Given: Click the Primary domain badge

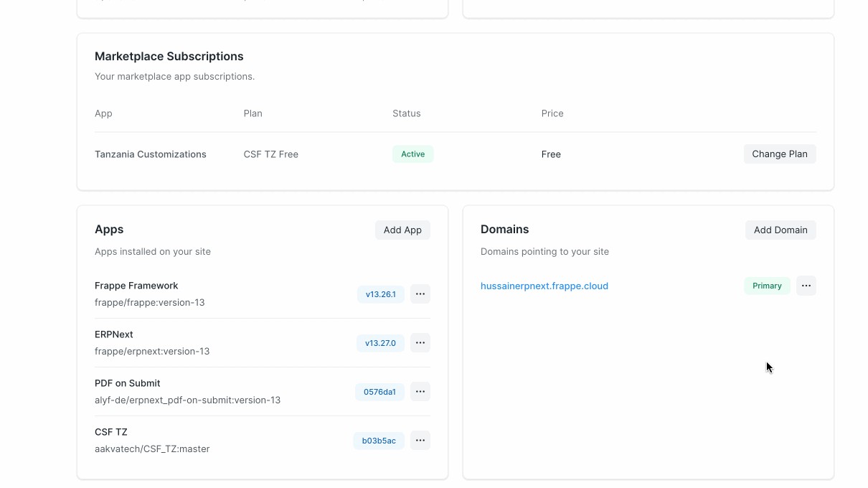Looking at the screenshot, I should [x=767, y=286].
